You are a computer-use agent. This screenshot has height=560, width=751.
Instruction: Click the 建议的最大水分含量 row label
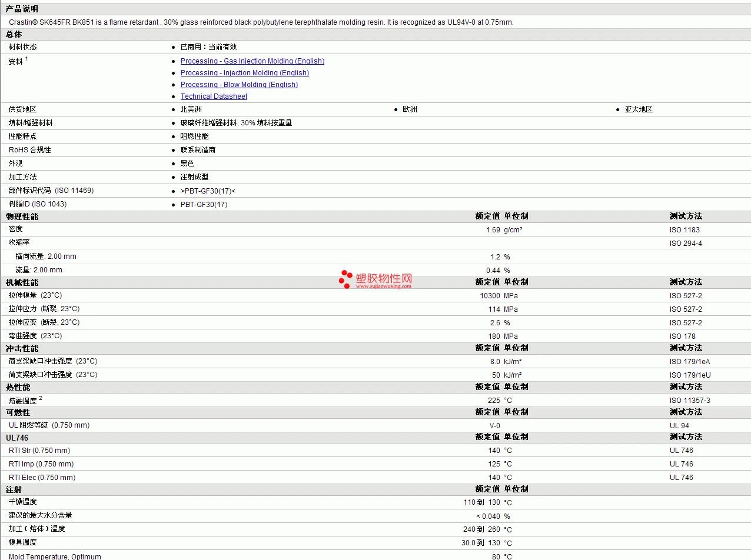40,515
